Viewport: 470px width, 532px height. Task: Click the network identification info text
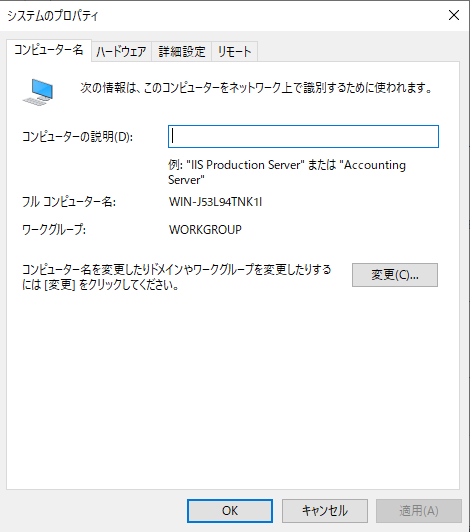pyautogui.click(x=256, y=88)
